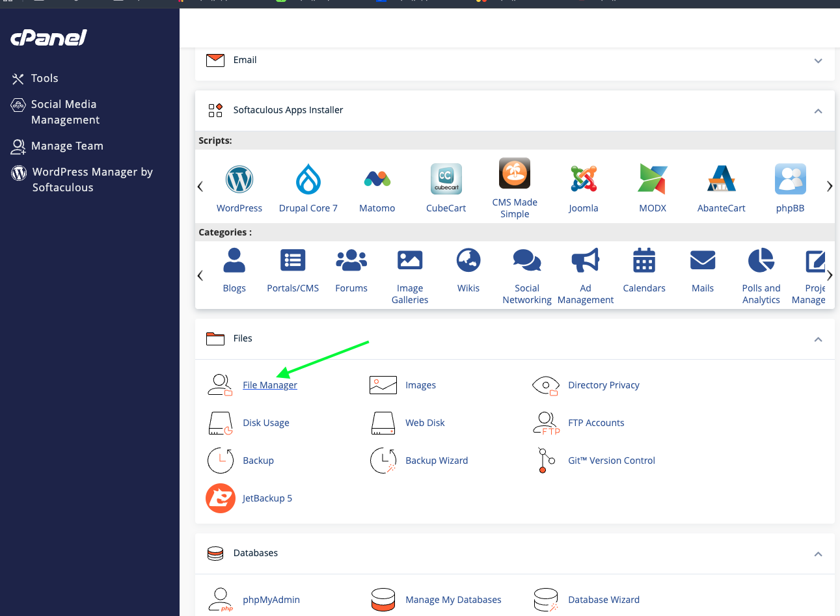Open Manage Team in the sidebar

(67, 146)
